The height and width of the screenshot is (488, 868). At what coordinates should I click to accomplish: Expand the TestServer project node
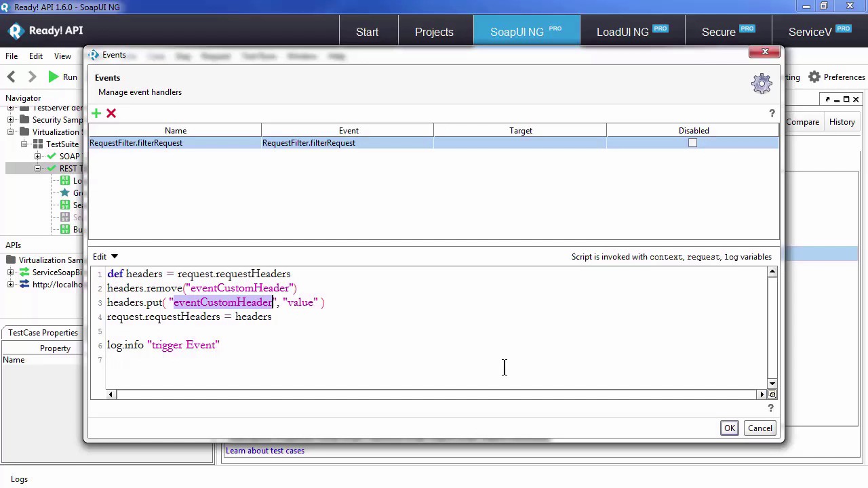[11, 108]
